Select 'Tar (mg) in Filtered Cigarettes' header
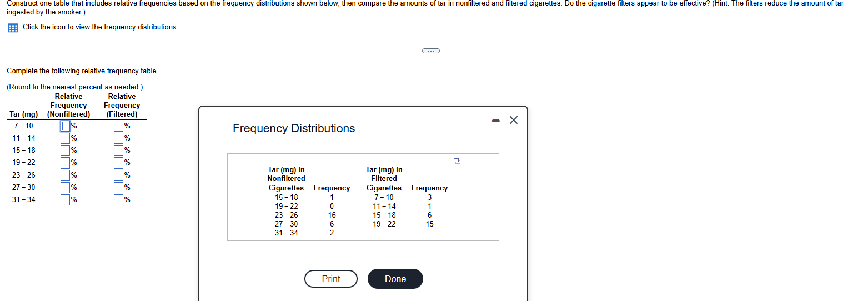868x301 pixels. pos(384,179)
